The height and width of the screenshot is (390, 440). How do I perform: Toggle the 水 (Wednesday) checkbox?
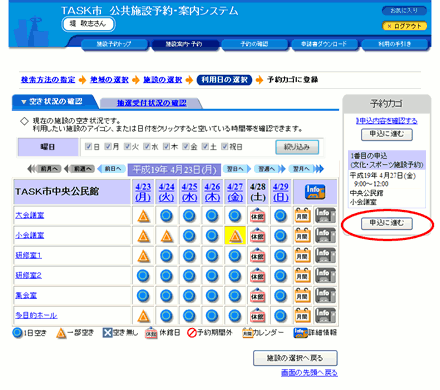click(147, 147)
